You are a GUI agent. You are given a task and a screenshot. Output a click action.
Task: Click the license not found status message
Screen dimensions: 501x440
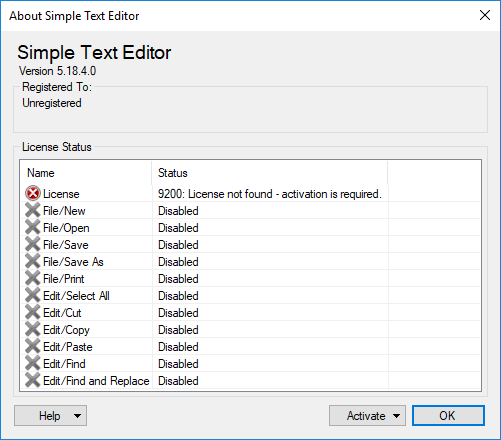coord(270,194)
